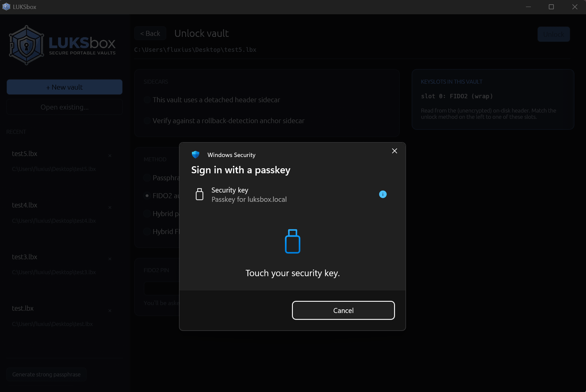Click the blue security key illustration
The image size is (586, 392).
[293, 241]
